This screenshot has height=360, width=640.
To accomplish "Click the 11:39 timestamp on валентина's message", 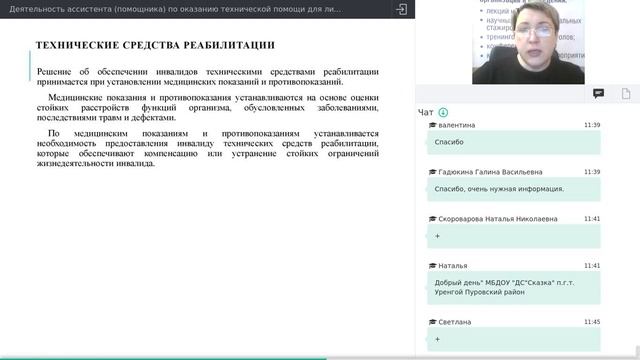I will [x=592, y=125].
